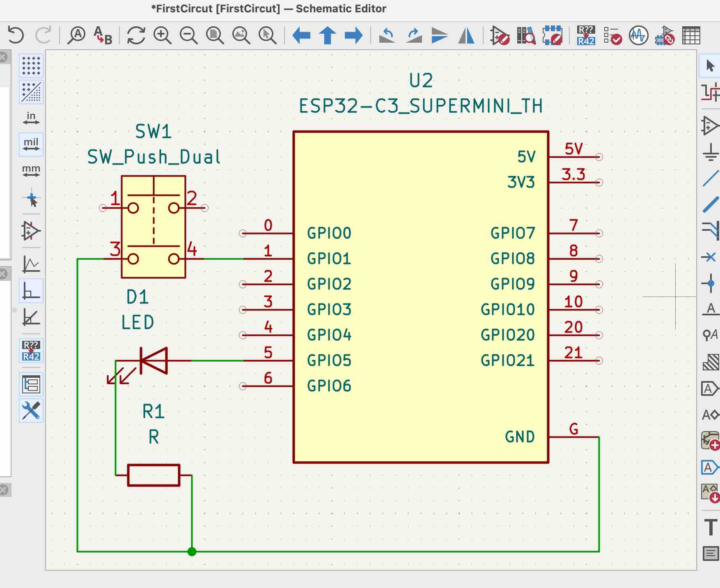This screenshot has height=588, width=720.
Task: Click the Redo icon
Action: pyautogui.click(x=43, y=35)
